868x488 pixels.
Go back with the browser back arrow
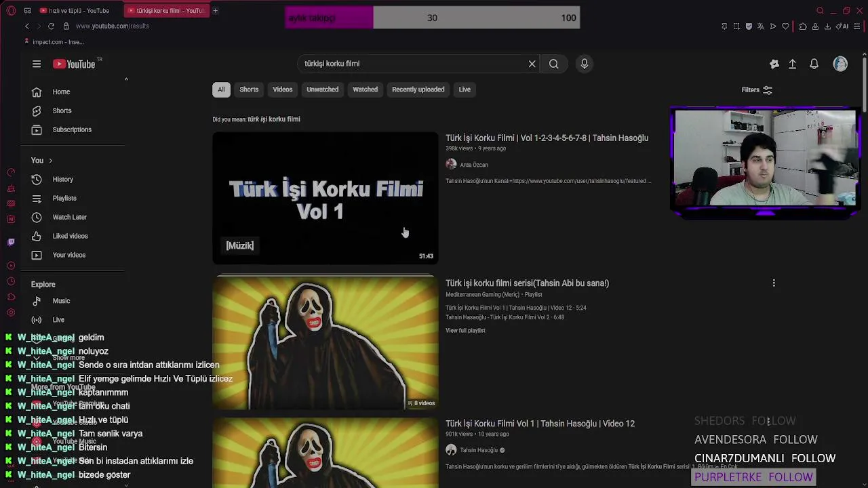click(27, 26)
